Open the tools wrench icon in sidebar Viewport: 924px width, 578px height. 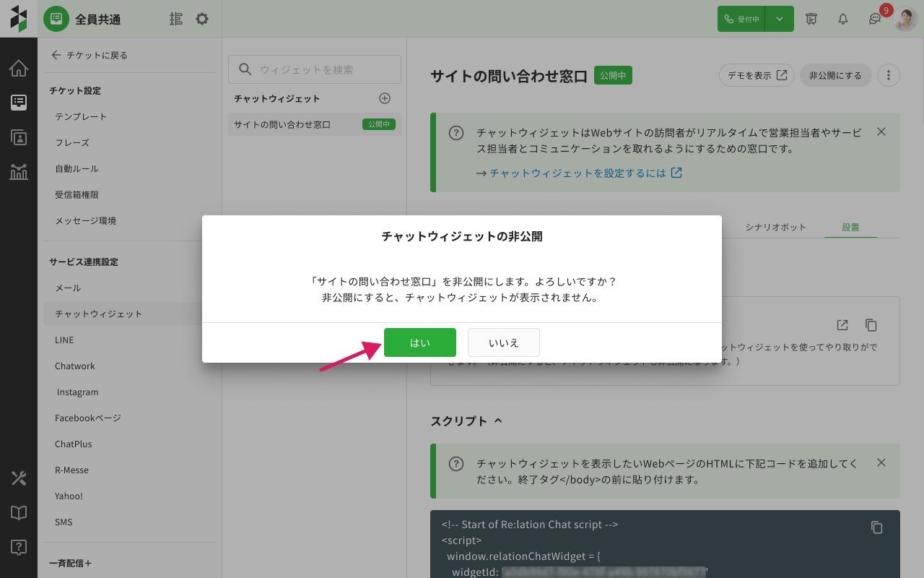pyautogui.click(x=19, y=478)
